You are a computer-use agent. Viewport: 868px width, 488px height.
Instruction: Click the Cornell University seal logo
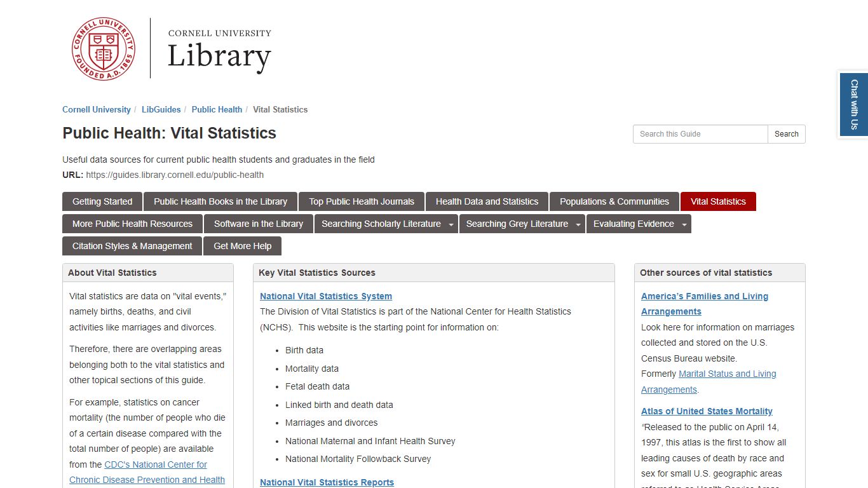(x=104, y=49)
